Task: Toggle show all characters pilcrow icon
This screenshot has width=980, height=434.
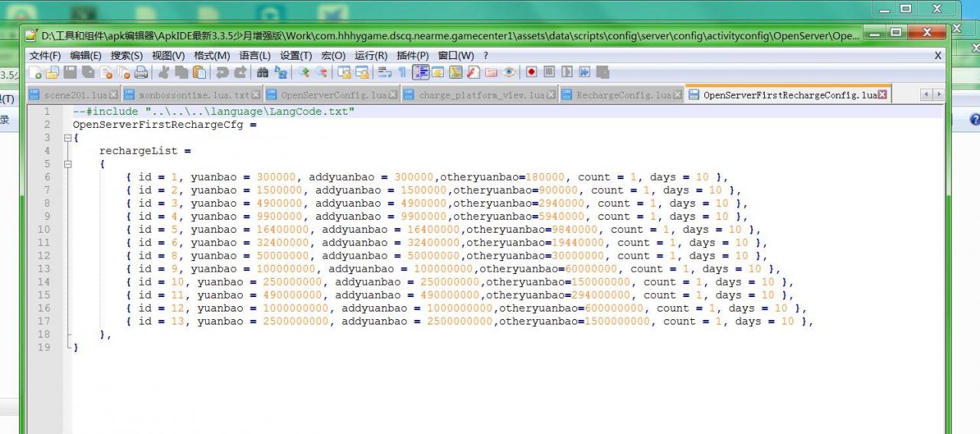Action: 401,73
